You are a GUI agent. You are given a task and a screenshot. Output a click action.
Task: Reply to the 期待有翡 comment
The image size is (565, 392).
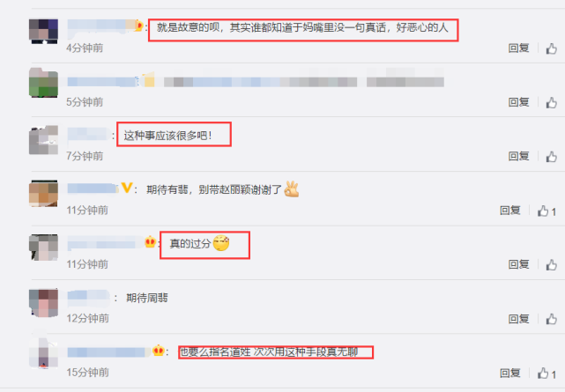click(x=509, y=211)
